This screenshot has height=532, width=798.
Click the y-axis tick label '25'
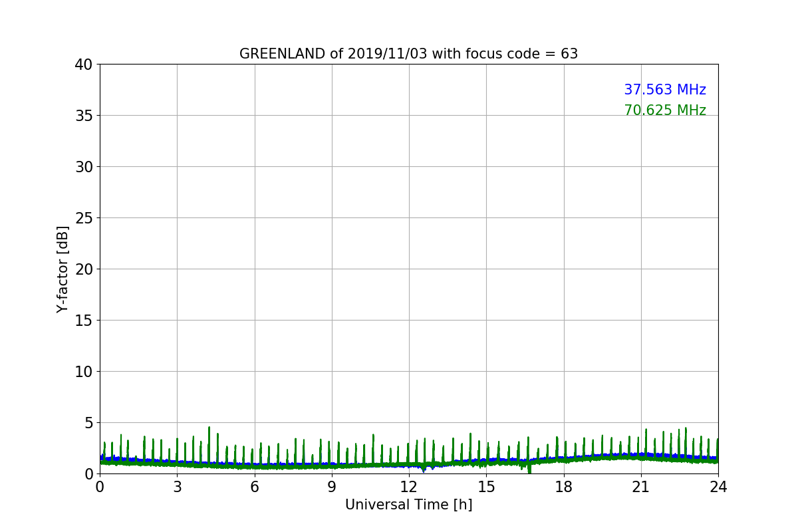84,218
